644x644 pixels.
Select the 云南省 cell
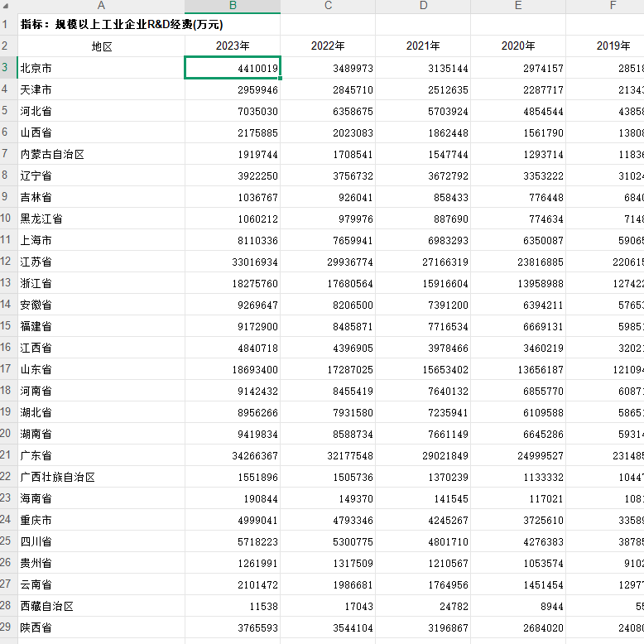pos(102,584)
